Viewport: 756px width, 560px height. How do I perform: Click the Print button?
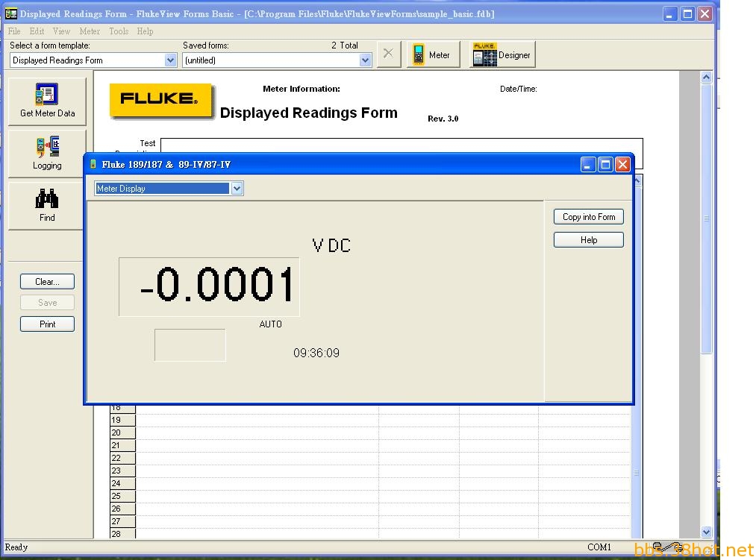[x=47, y=324]
